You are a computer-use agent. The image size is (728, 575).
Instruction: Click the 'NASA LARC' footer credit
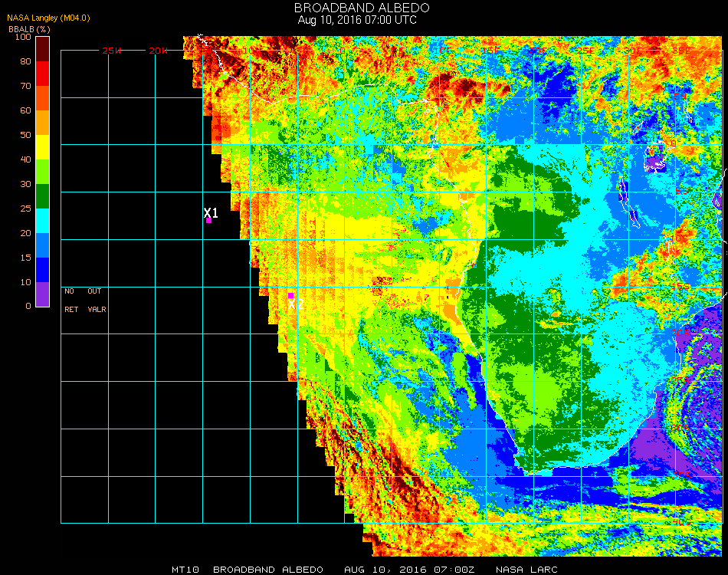click(x=526, y=570)
